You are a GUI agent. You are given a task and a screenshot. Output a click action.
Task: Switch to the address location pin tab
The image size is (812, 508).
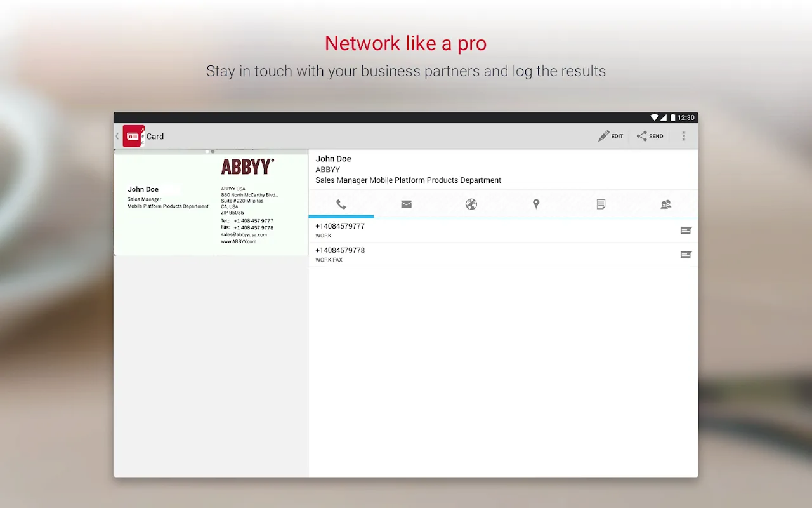coord(536,204)
